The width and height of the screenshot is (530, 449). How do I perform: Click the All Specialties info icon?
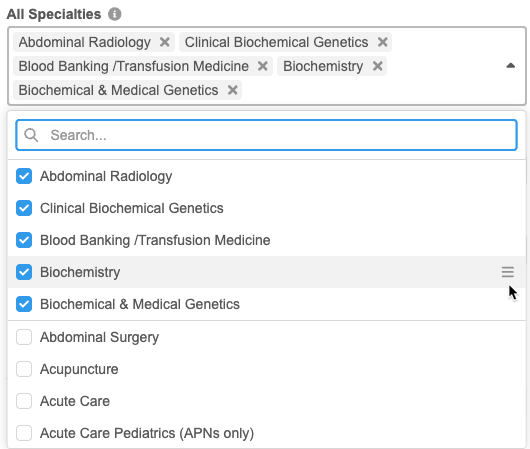point(115,14)
